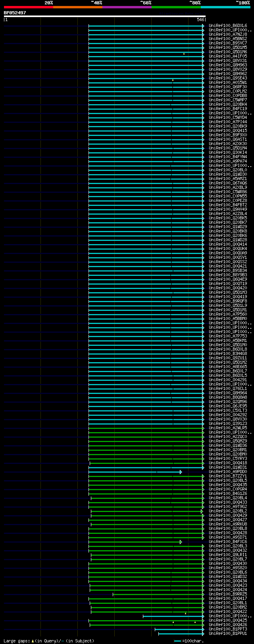Click the UniRef100_B1PPT3 hit label
This screenshot has height=644, width=254.
(228, 629)
